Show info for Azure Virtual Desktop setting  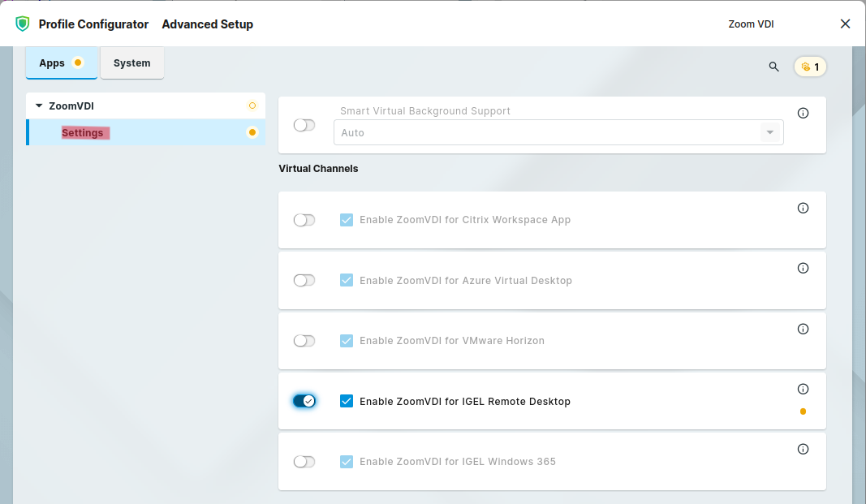pyautogui.click(x=803, y=269)
